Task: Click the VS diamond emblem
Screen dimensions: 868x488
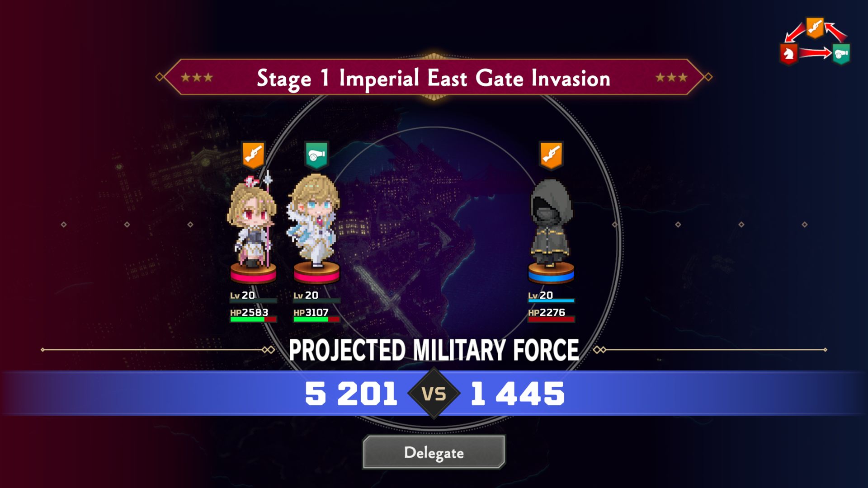Action: [434, 393]
